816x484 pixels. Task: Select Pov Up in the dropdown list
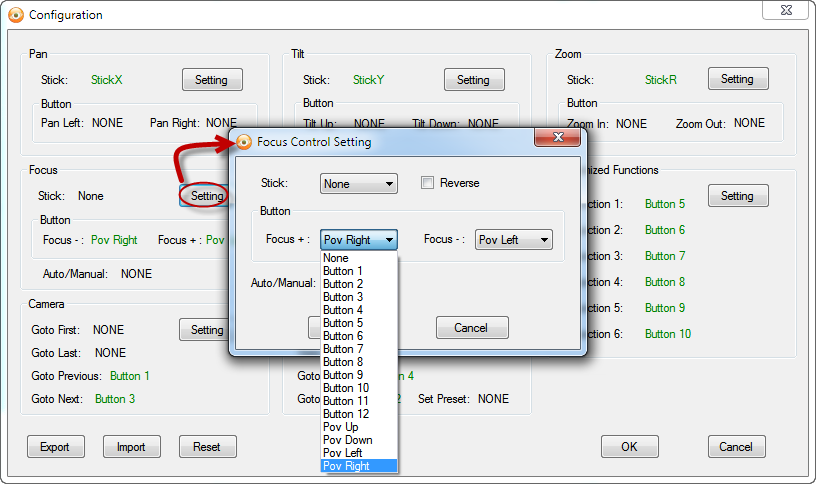click(x=359, y=427)
